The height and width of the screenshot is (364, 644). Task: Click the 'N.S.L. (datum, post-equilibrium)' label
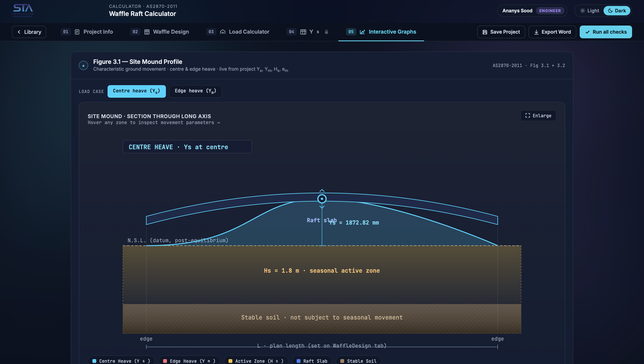tap(178, 241)
